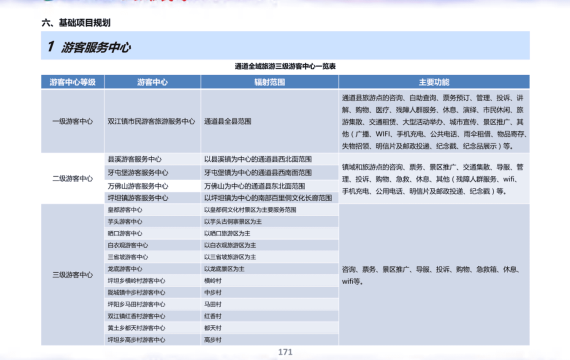Screen dimensions: 570x360
Task: Click the 县溪游客服务中心 row
Action: 222,159
